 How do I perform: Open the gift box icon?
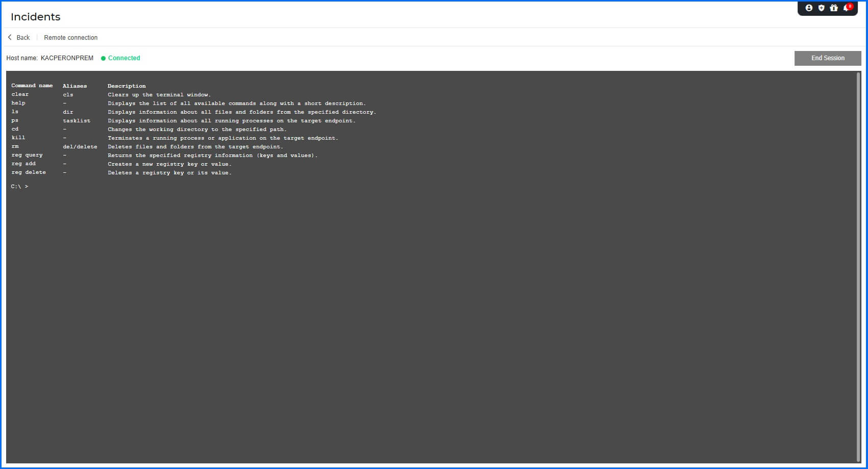pos(834,8)
